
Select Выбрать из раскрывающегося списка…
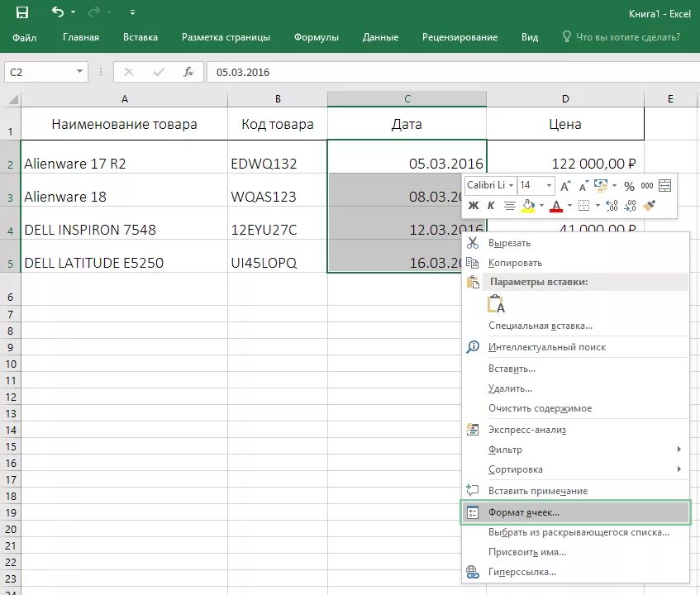pos(576,532)
